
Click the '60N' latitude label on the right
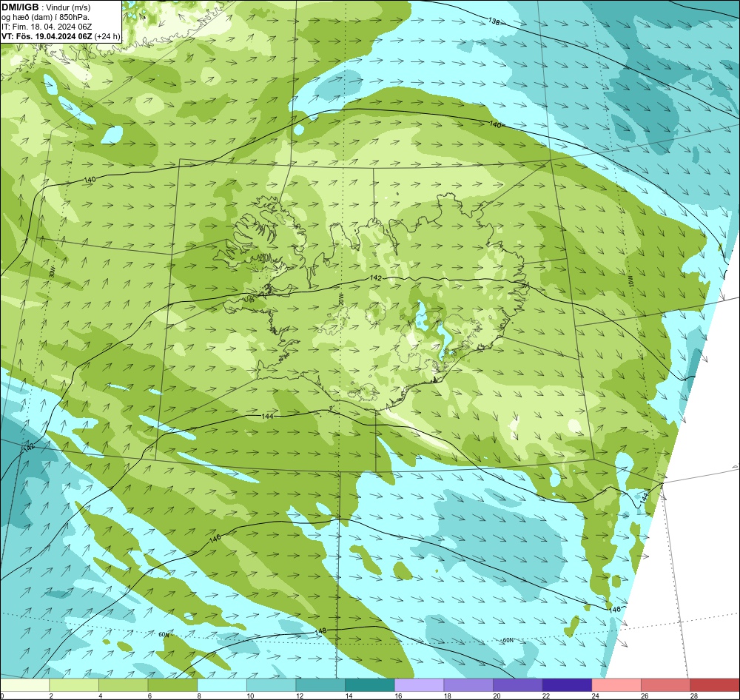pos(508,641)
